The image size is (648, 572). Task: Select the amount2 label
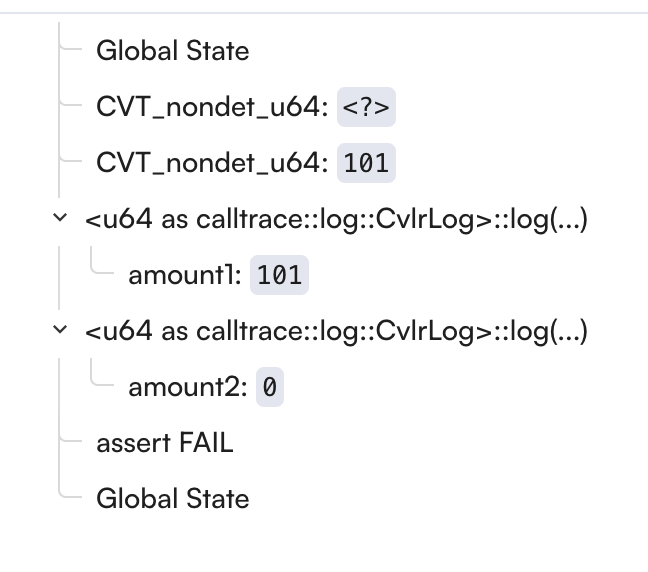[x=187, y=387]
